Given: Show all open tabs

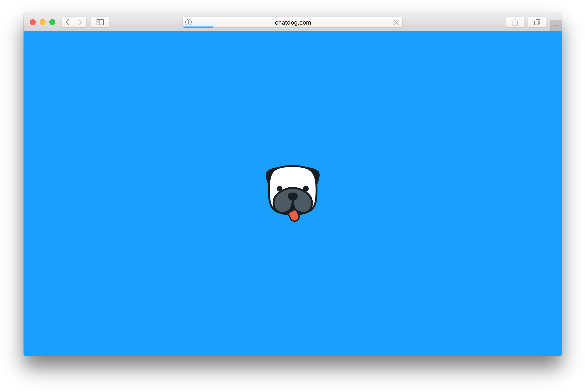Looking at the screenshot, I should (537, 22).
